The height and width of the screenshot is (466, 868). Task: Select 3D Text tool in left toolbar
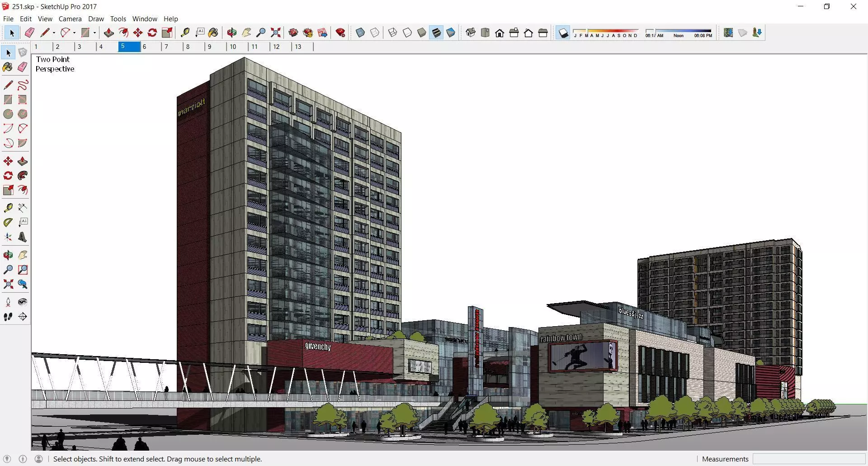(x=23, y=237)
